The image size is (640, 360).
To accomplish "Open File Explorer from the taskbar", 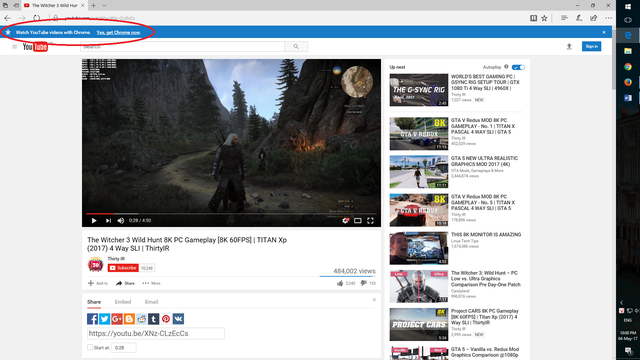I will click(x=628, y=51).
